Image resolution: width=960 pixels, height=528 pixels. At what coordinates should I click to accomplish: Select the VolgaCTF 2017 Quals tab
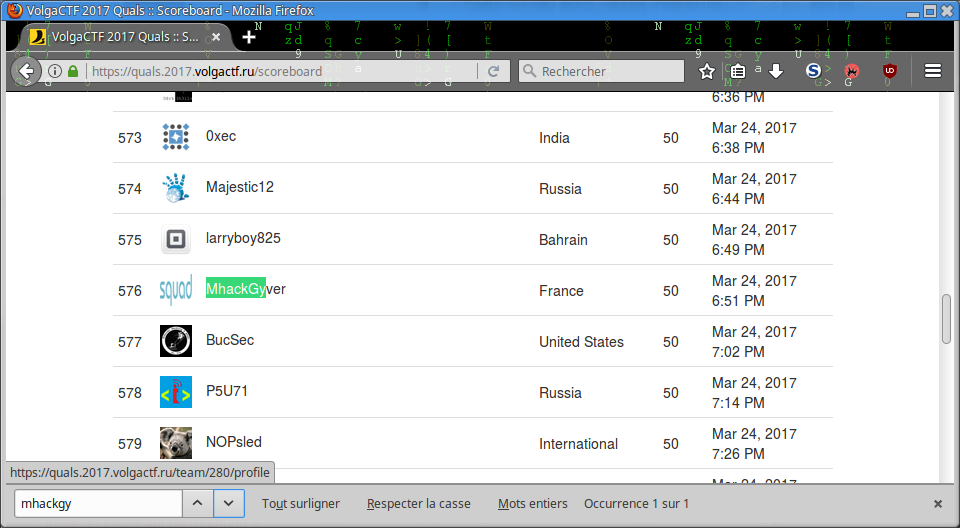126,37
